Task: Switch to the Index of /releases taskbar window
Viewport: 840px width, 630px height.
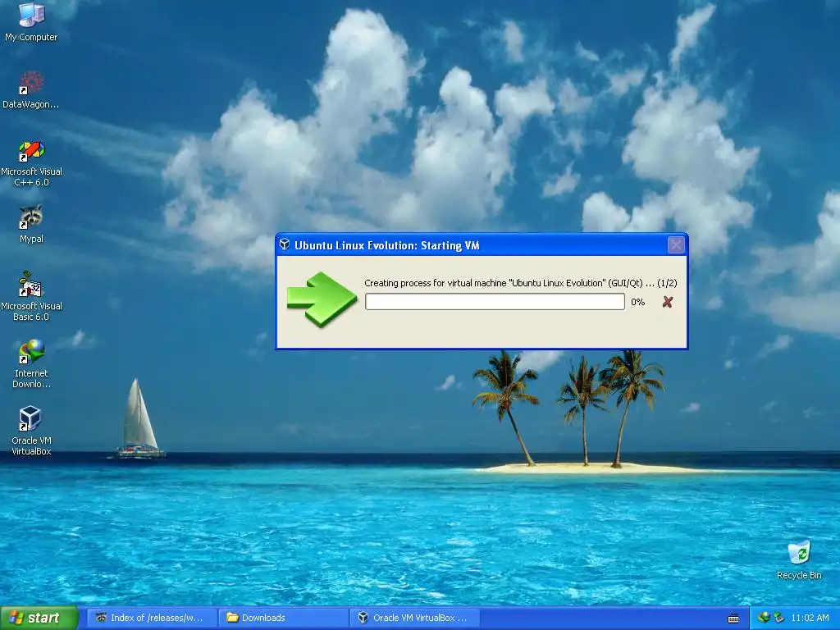Action: (x=152, y=618)
